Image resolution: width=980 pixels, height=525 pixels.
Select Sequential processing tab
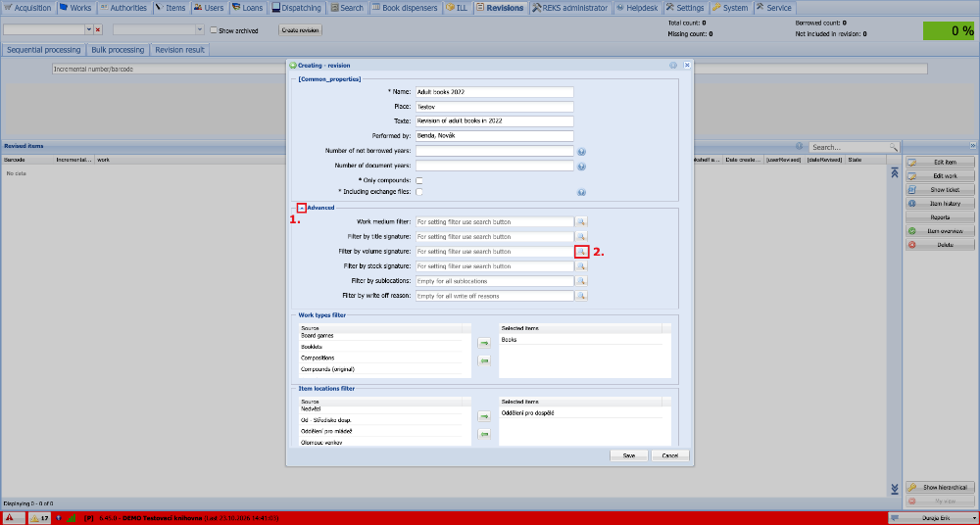44,50
